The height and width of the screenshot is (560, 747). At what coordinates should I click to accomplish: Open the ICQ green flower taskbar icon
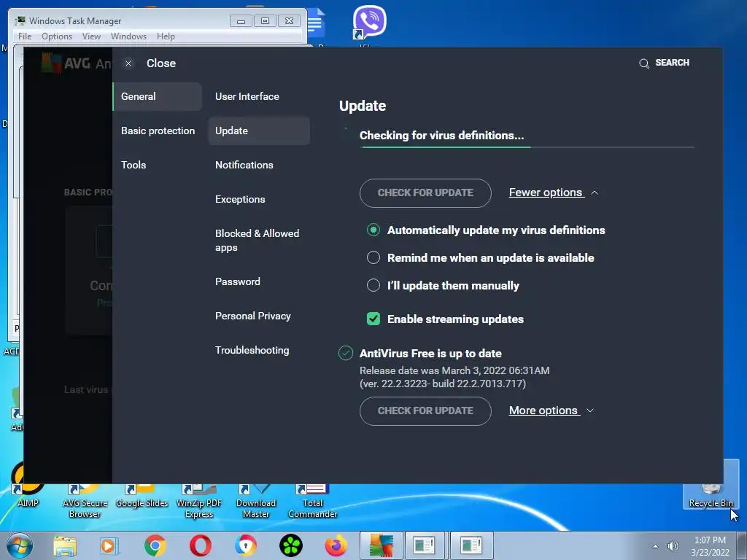point(290,545)
